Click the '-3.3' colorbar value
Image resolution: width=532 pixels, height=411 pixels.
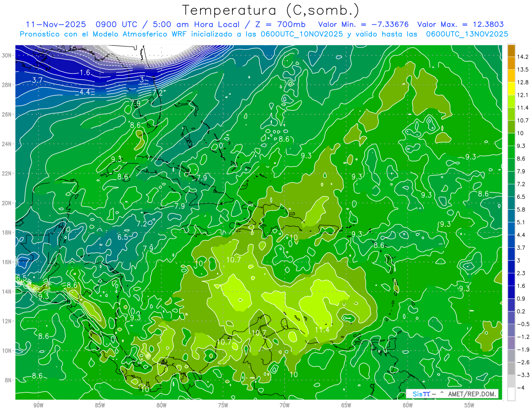pyautogui.click(x=524, y=375)
